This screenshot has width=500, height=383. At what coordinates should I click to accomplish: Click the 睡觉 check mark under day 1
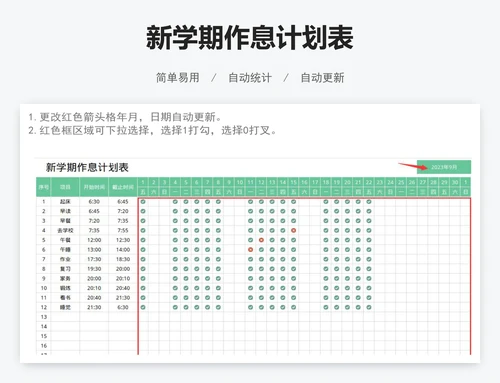[x=143, y=307]
